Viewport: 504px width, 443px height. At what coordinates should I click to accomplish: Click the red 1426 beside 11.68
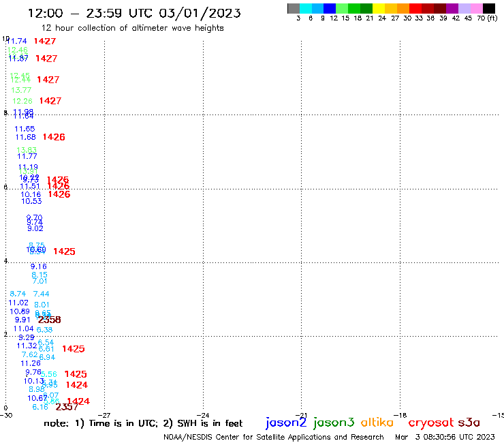pos(54,137)
